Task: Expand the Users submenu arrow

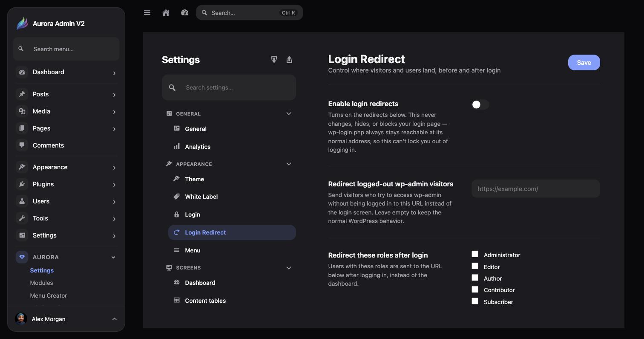Action: [114, 202]
